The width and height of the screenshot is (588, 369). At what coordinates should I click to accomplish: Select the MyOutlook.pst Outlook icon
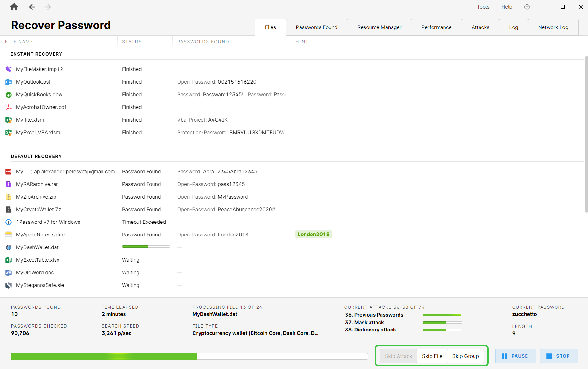9,82
